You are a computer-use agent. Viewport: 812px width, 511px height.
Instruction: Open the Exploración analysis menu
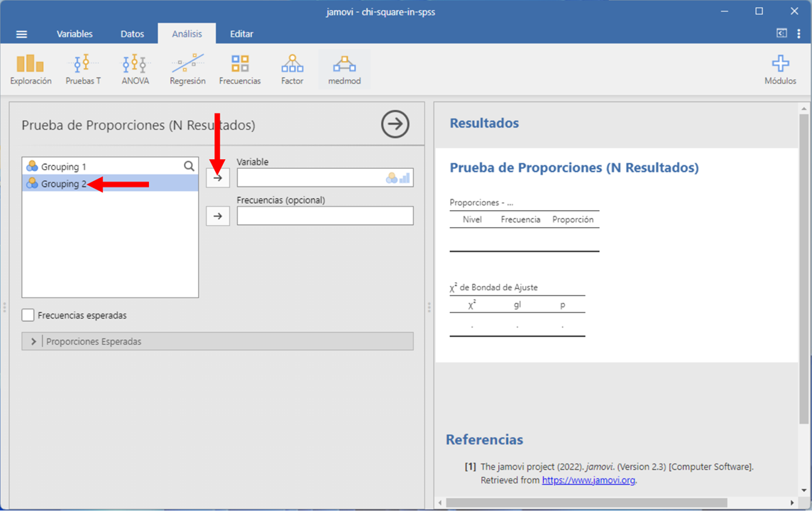31,70
